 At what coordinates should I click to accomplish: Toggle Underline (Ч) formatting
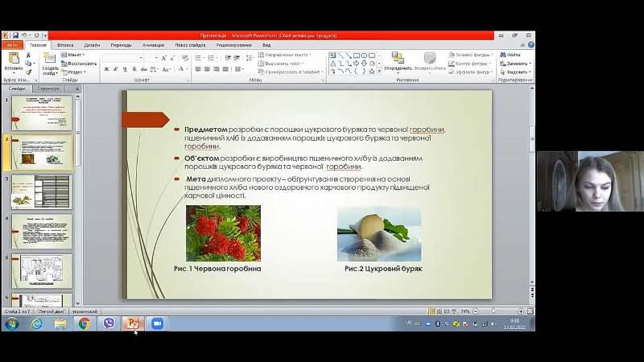click(x=125, y=69)
